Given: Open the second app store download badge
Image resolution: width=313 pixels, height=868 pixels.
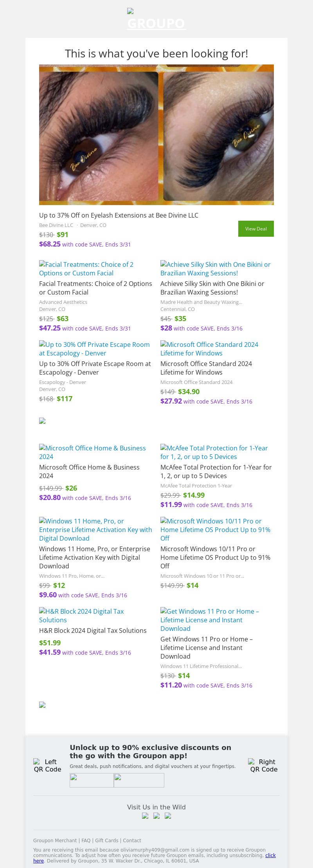Looking at the screenshot, I should coord(139,780).
